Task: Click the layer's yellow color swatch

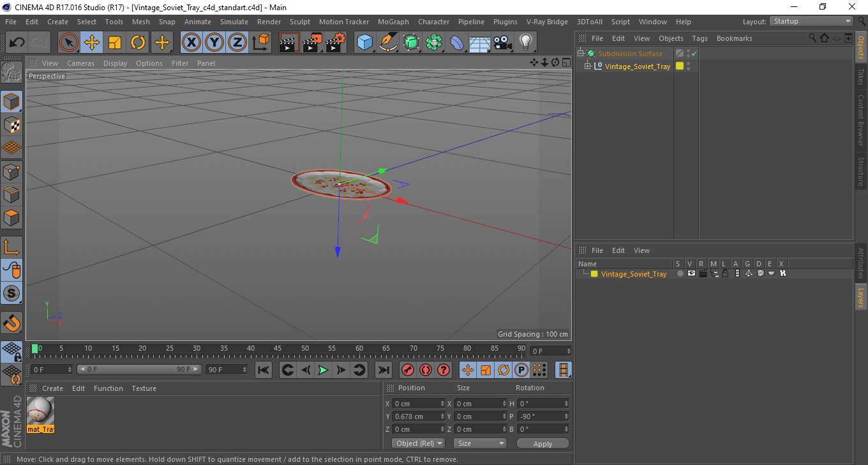Action: 594,274
